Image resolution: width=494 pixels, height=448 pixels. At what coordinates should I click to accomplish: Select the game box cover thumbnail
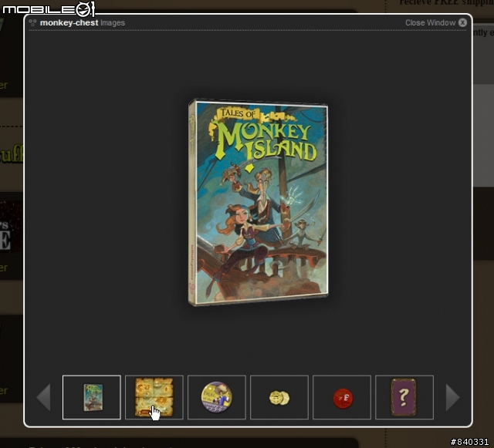pos(92,397)
